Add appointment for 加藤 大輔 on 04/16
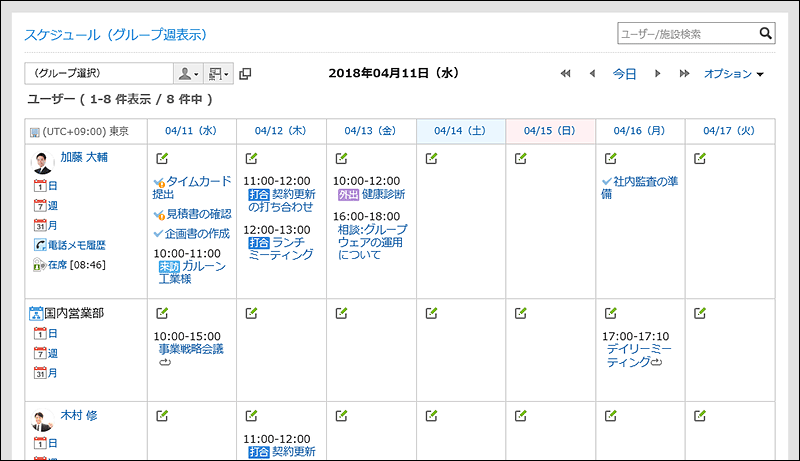The height and width of the screenshot is (461, 800). pyautogui.click(x=610, y=159)
